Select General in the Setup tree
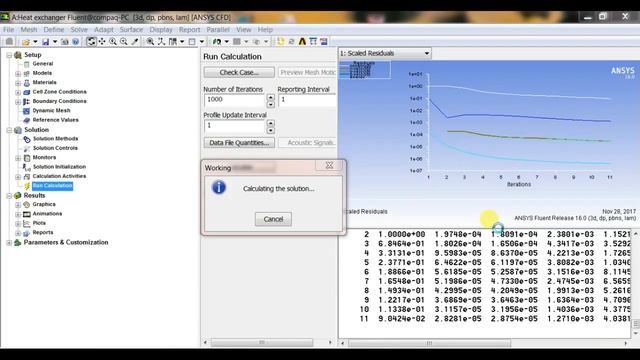The width and height of the screenshot is (640, 360). point(43,64)
